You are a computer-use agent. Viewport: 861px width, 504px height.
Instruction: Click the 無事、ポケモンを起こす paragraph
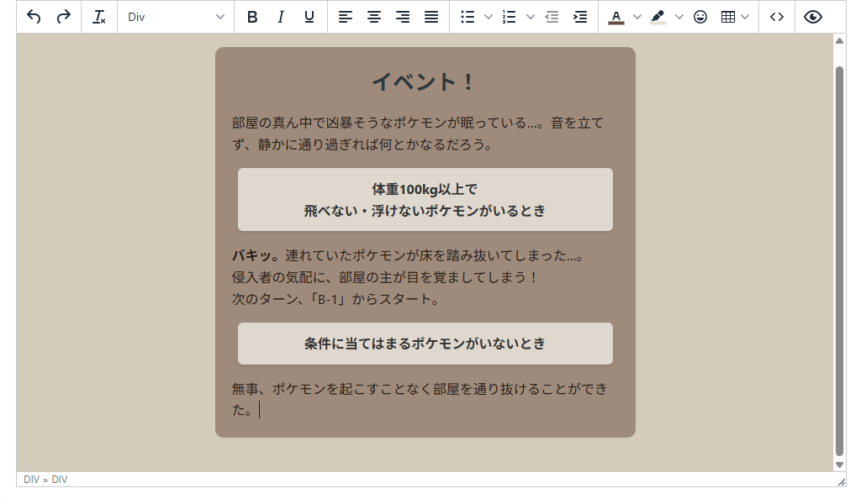[x=420, y=399]
